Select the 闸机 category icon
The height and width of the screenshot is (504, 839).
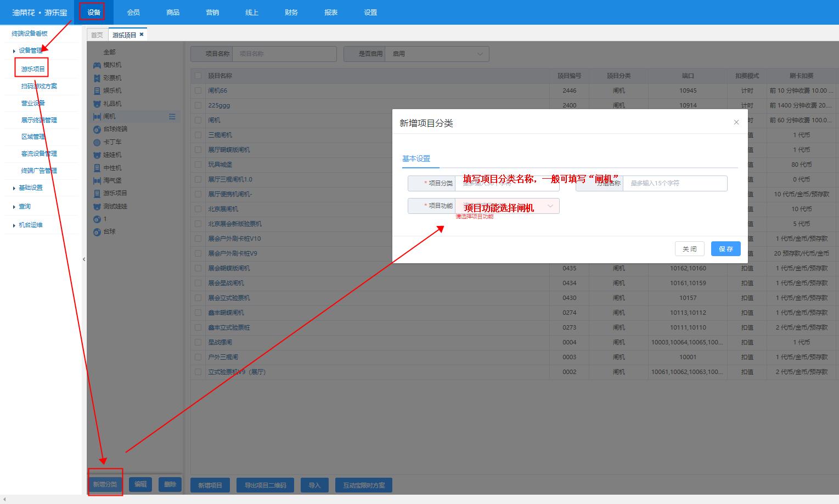(97, 116)
